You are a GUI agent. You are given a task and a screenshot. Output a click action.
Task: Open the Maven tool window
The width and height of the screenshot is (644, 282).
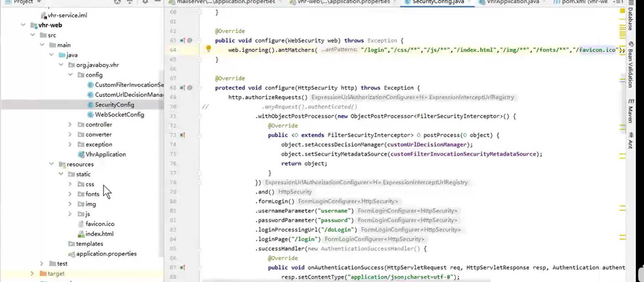pyautogui.click(x=630, y=111)
